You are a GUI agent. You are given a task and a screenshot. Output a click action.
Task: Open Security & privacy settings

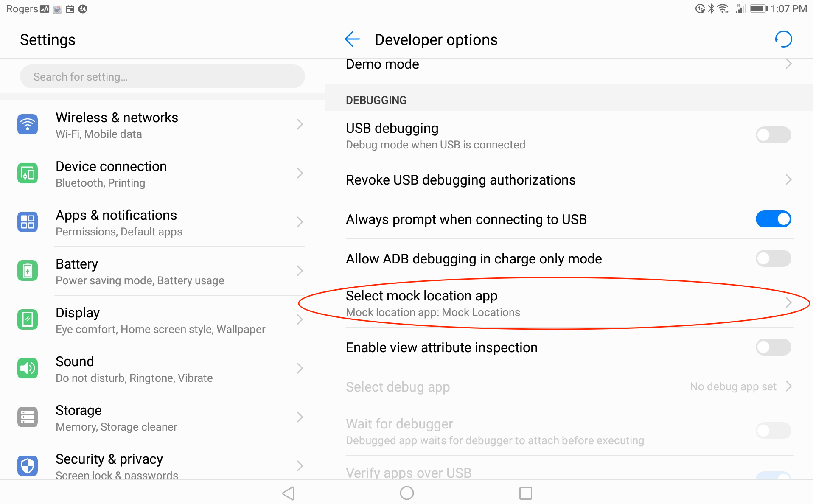(161, 466)
